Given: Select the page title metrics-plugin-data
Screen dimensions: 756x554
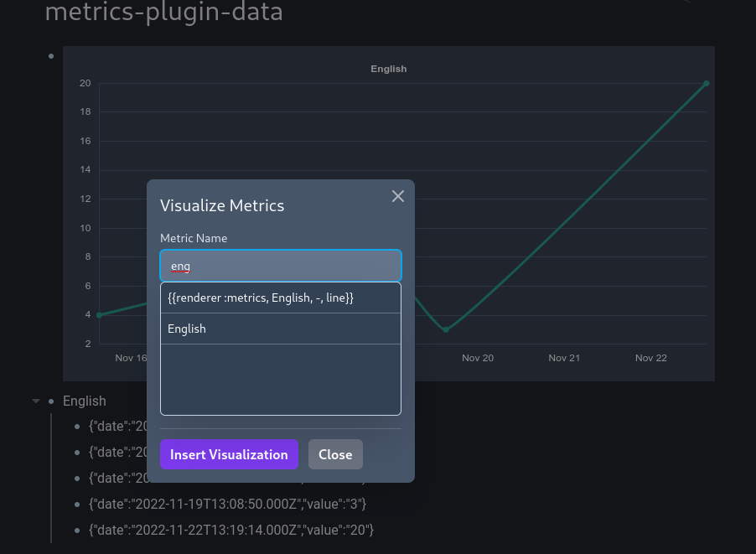Looking at the screenshot, I should coord(163,13).
